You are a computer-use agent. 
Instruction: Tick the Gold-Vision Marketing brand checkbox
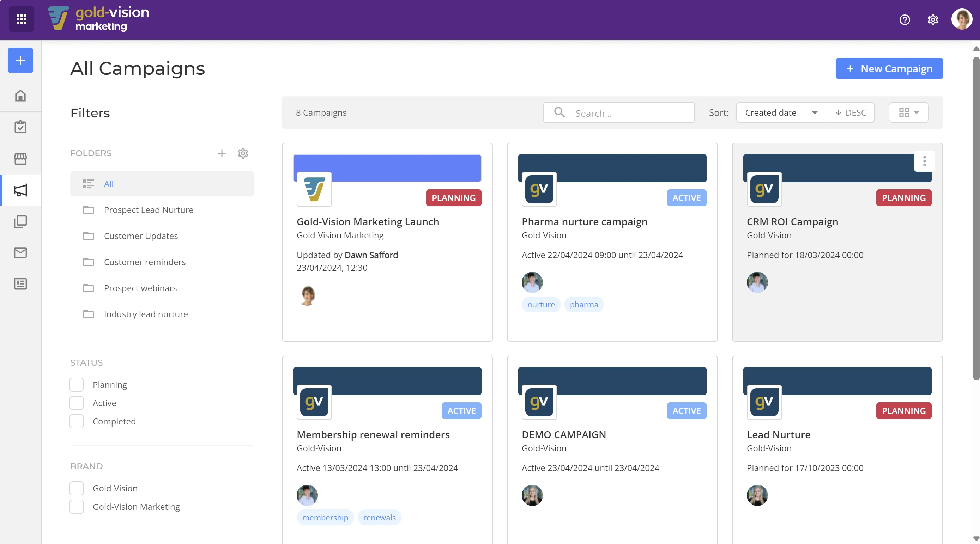click(77, 506)
